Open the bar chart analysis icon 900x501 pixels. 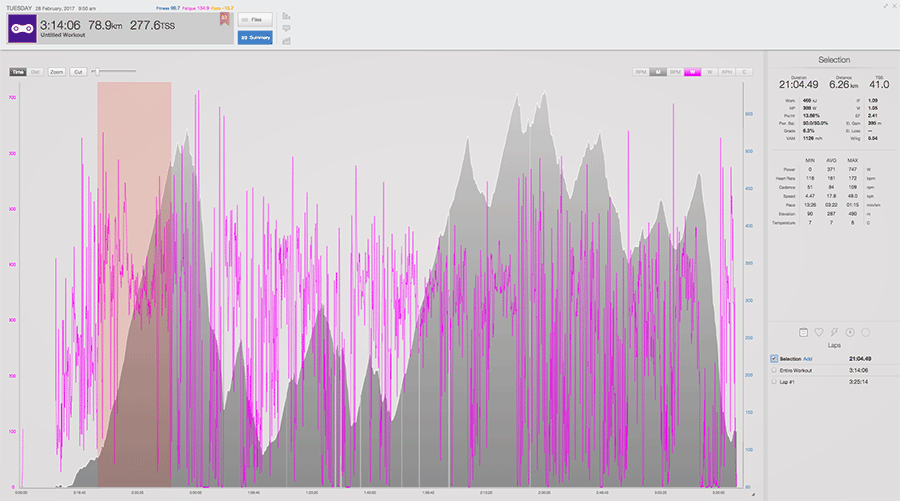(286, 16)
